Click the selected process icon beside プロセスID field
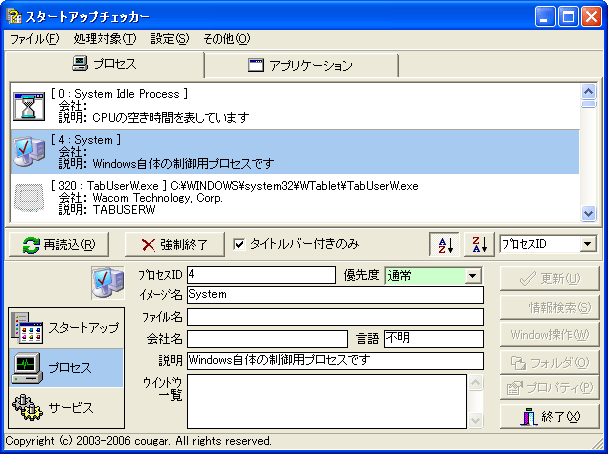 (108, 283)
